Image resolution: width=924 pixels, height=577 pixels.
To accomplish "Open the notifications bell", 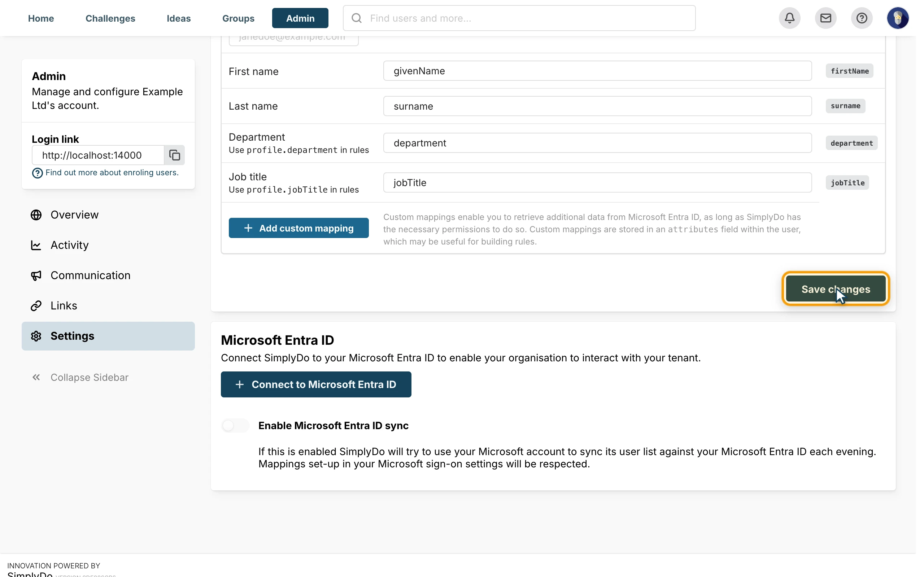I will point(789,18).
